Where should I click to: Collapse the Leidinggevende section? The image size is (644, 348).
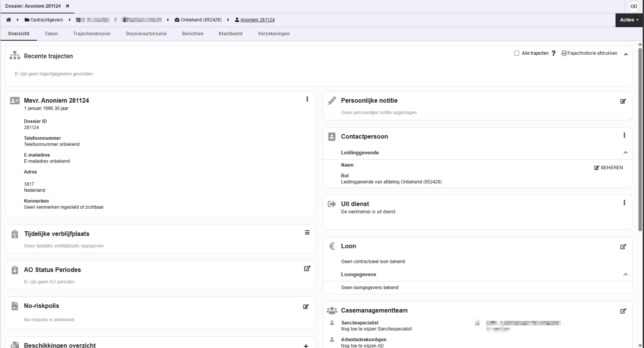[625, 153]
